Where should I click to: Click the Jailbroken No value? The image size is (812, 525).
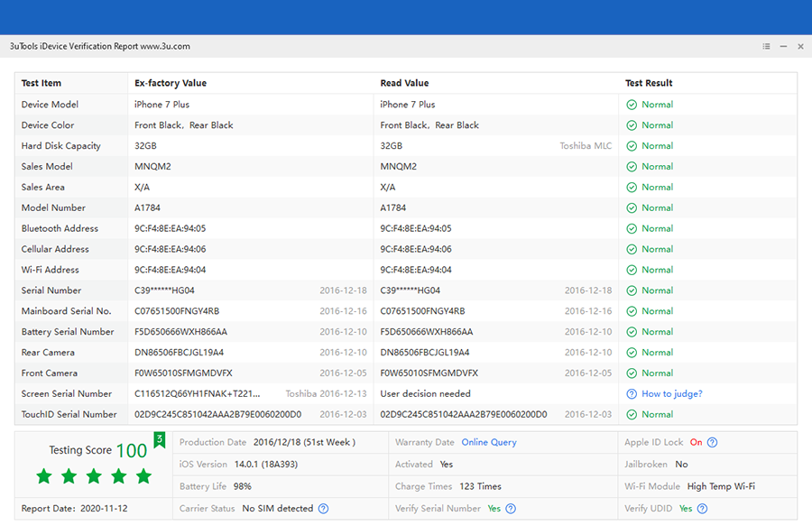click(681, 465)
